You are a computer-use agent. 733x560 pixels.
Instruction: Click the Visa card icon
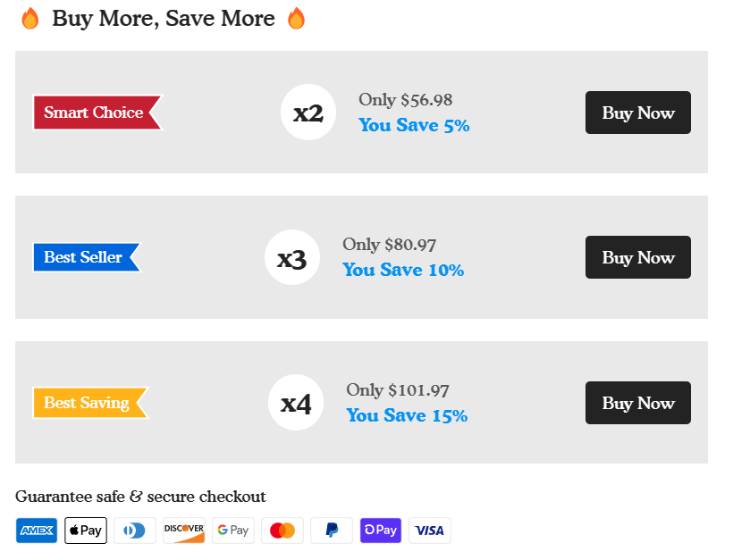(430, 531)
